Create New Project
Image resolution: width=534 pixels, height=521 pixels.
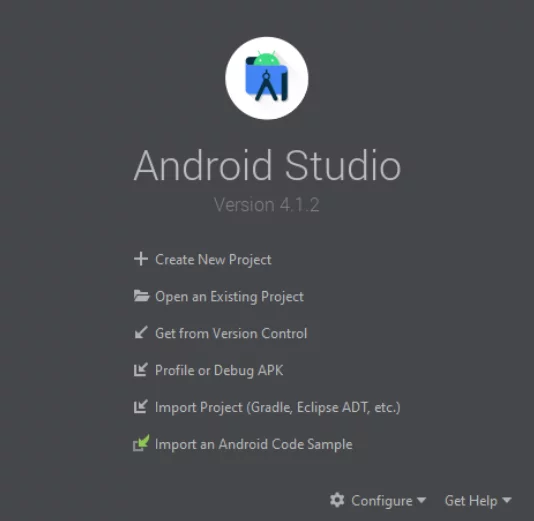pos(213,259)
